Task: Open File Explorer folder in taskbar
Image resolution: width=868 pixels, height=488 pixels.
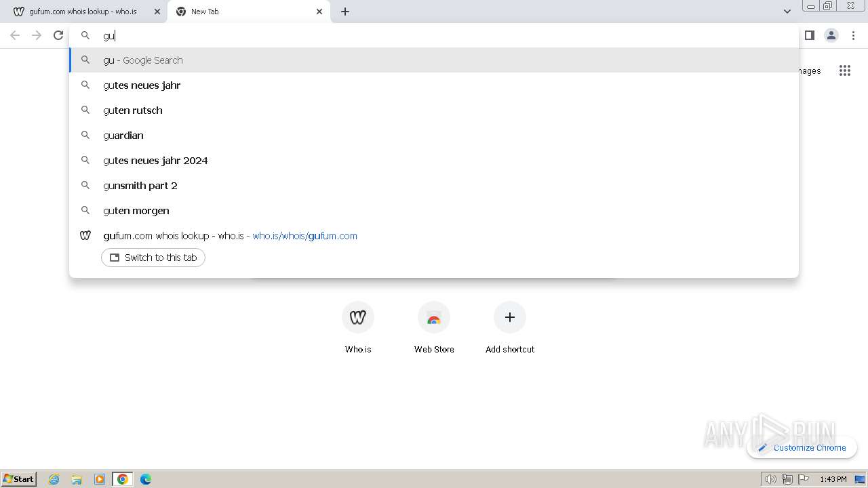Action: pyautogui.click(x=77, y=479)
